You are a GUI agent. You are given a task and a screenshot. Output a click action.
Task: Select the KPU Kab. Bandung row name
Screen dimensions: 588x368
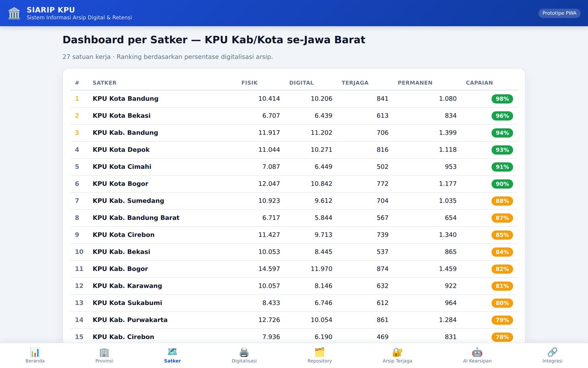pos(125,133)
